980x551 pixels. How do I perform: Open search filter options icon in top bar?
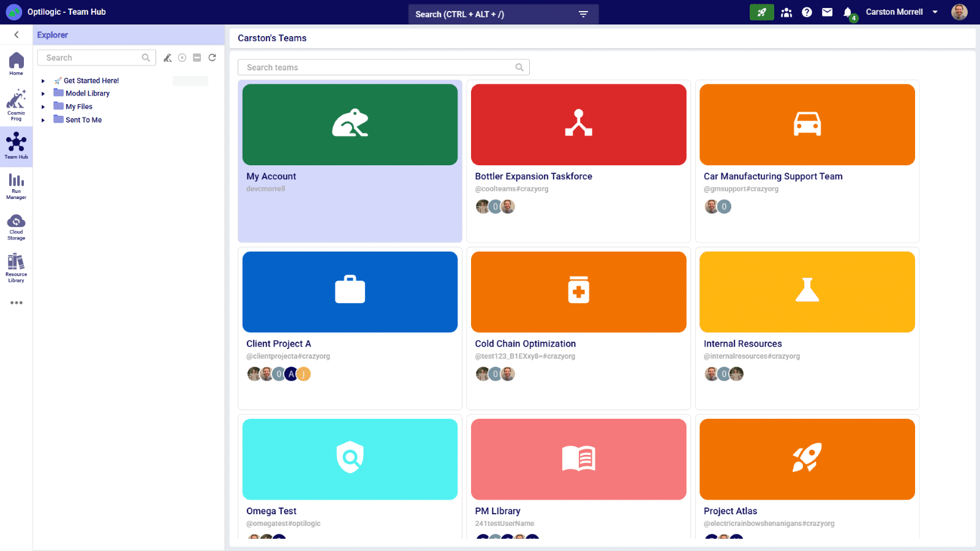click(x=583, y=14)
